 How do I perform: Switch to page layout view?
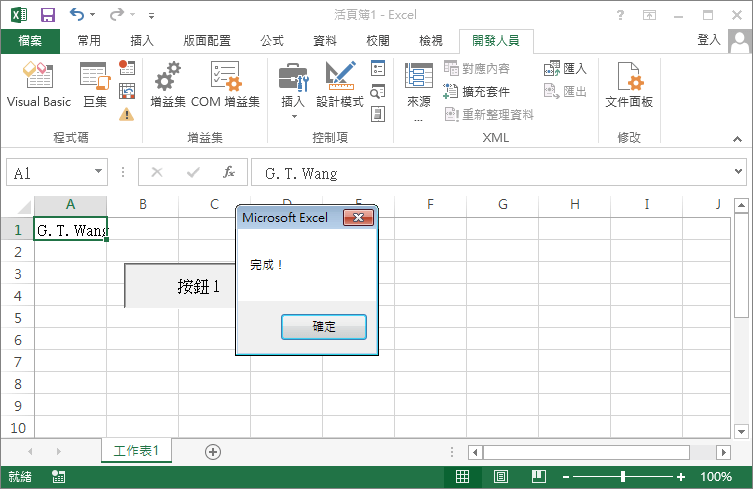coord(501,477)
